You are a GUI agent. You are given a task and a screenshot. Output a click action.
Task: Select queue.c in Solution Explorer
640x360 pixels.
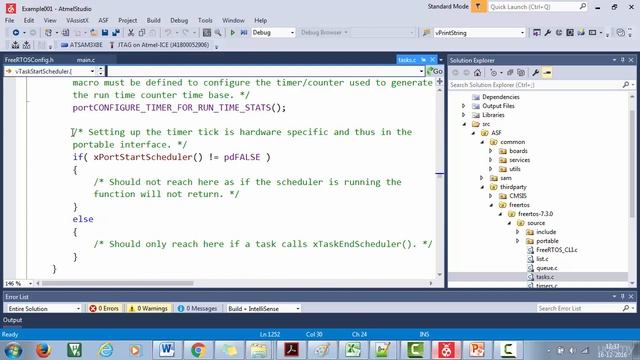(x=547, y=268)
